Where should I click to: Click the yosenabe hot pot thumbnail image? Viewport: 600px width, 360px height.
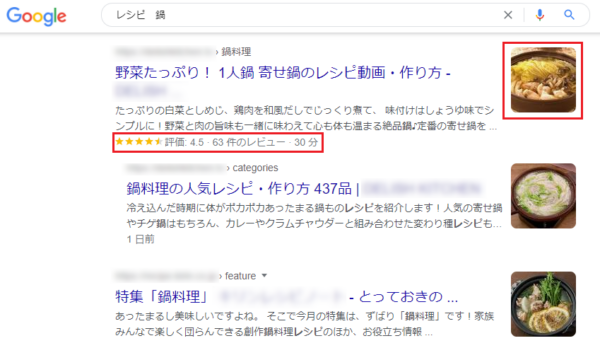click(543, 80)
